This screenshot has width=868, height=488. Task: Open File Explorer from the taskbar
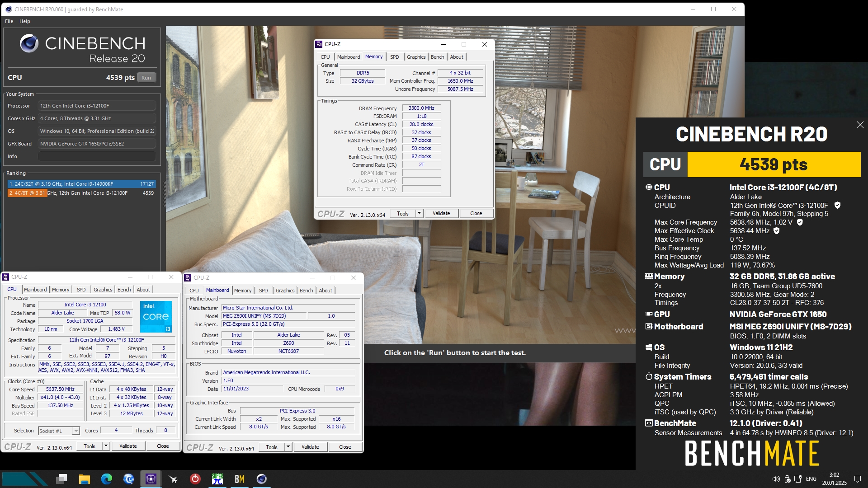(x=84, y=479)
